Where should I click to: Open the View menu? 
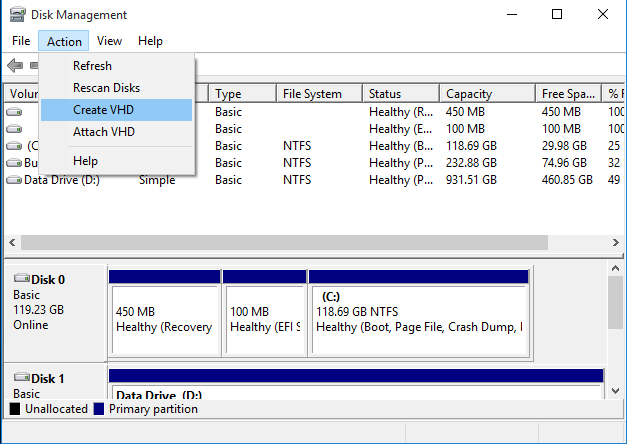(109, 41)
